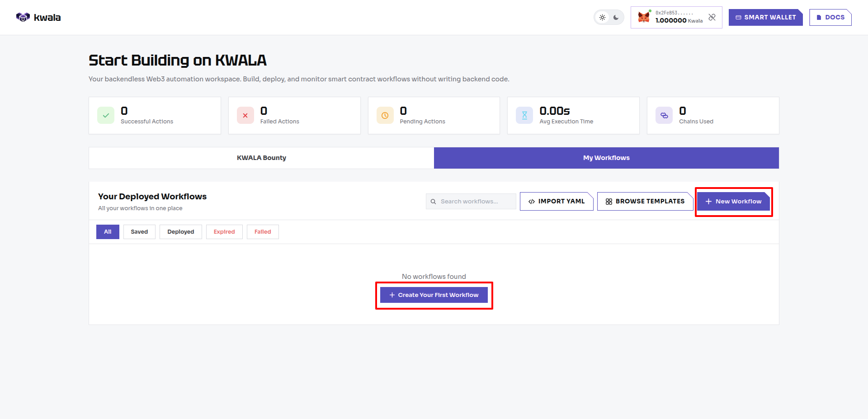
Task: Click the hourglass Avg Execution Time icon
Action: [x=524, y=115]
